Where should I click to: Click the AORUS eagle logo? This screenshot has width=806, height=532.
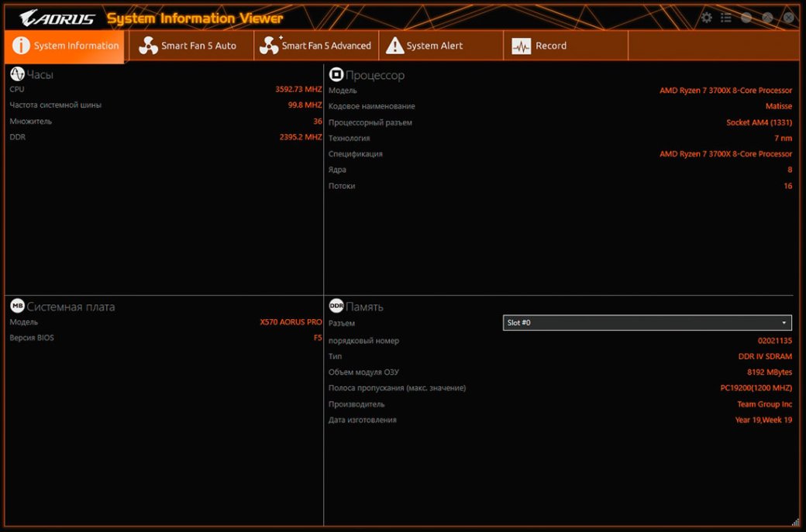57,19
